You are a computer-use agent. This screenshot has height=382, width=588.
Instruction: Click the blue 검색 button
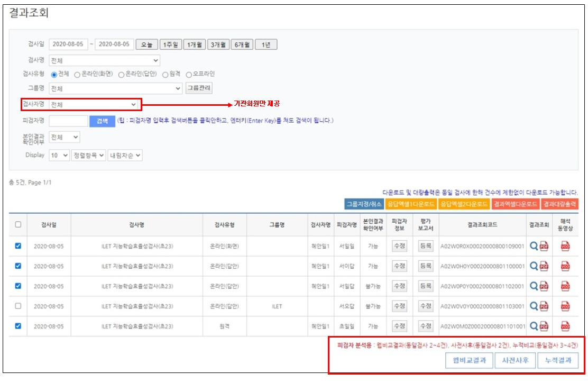click(x=102, y=121)
